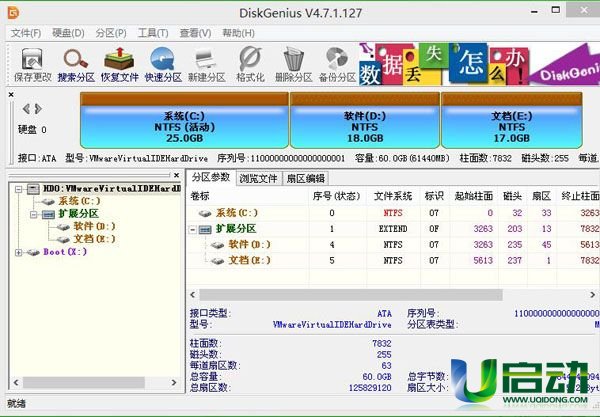This screenshot has width=600, height=417.
Task: Click the DiskGenius logo icon in title bar
Action: pyautogui.click(x=13, y=13)
